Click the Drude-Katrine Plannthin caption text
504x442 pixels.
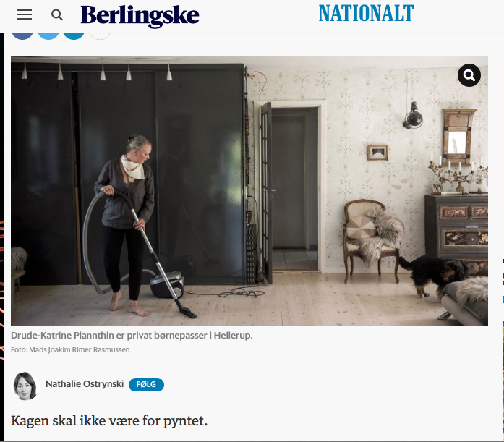pyautogui.click(x=132, y=336)
